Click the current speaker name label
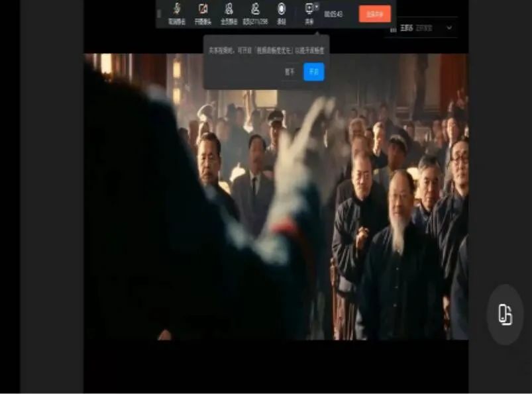 [406, 28]
